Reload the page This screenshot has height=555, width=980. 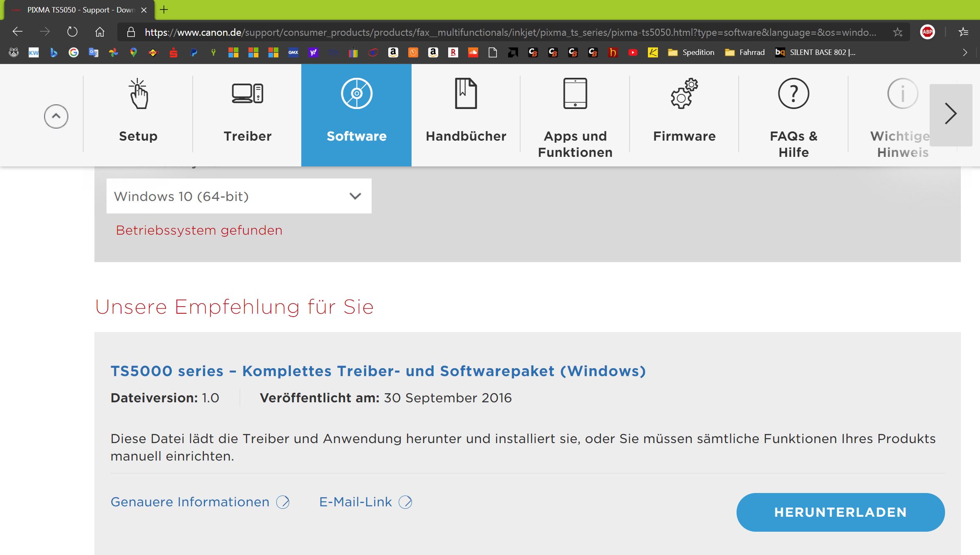click(72, 32)
